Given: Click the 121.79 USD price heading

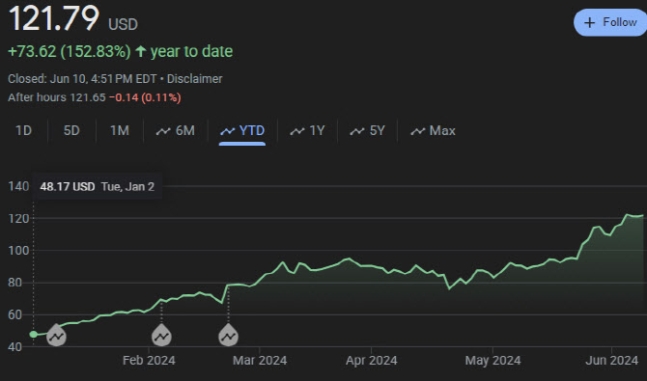Looking at the screenshot, I should (x=73, y=19).
